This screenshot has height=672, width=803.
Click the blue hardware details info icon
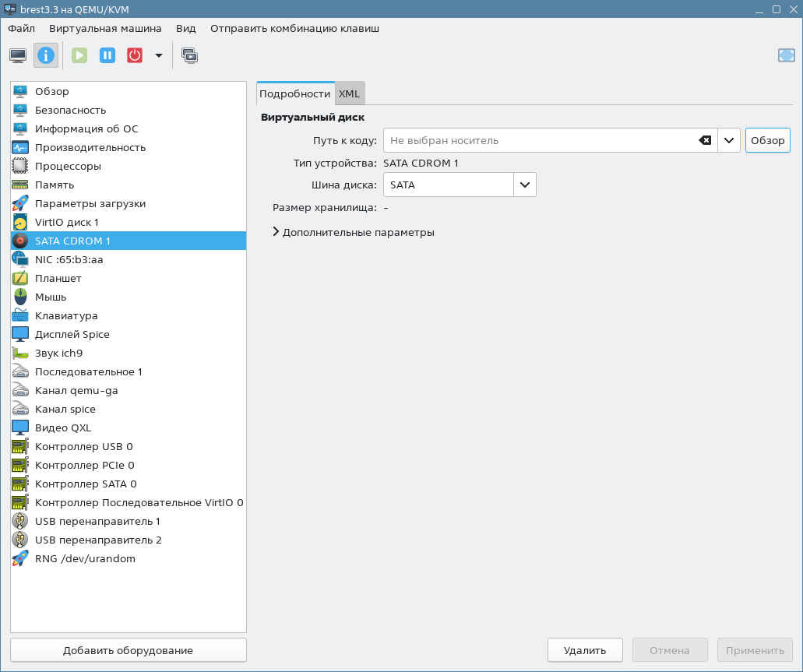(x=46, y=55)
